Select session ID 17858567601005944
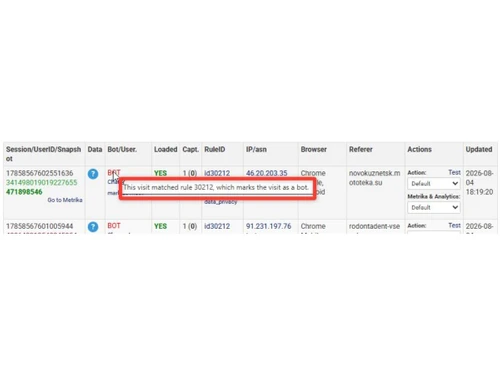This screenshot has width=500, height=375. pos(39,226)
